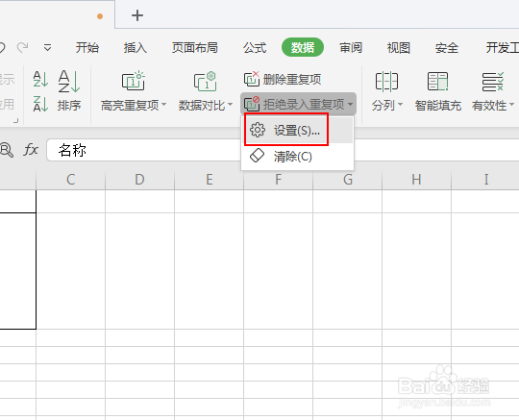Click 删除重复项 button

[x=283, y=79]
